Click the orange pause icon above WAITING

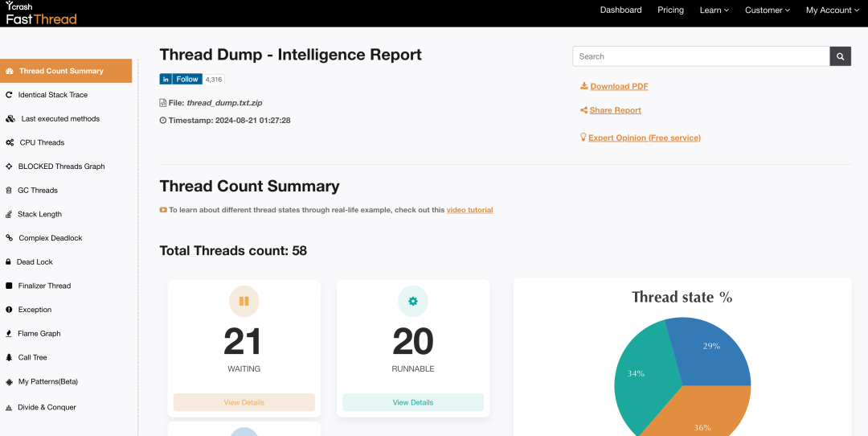(x=244, y=301)
